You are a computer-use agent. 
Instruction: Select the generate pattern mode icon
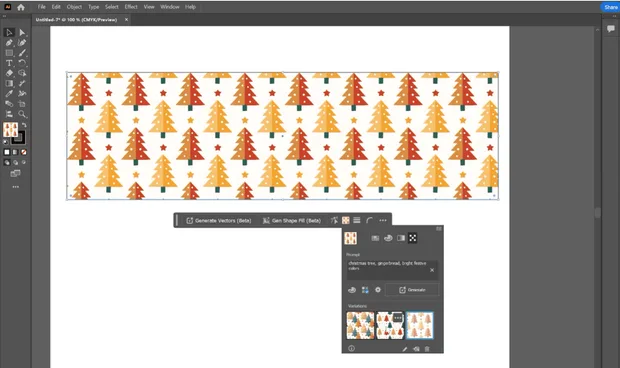pyautogui.click(x=412, y=238)
